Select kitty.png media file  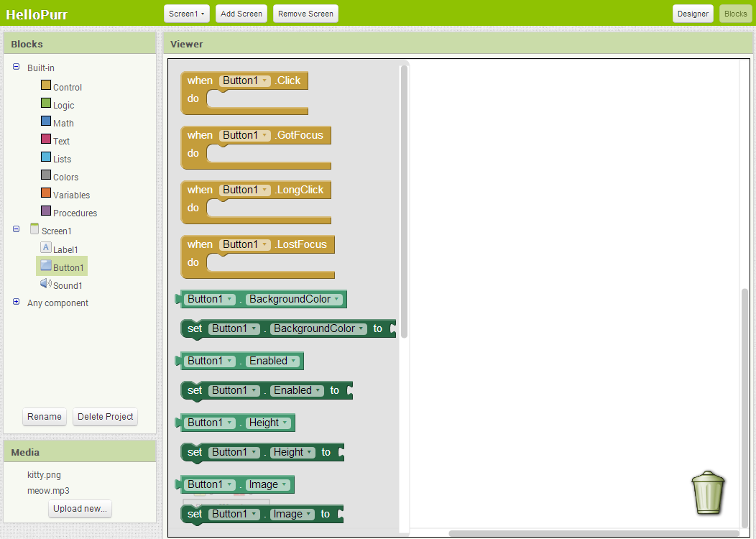44,475
